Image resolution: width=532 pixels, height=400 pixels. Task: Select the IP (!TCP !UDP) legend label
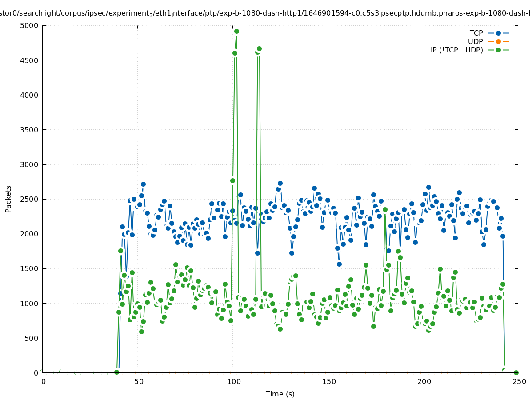(x=456, y=50)
